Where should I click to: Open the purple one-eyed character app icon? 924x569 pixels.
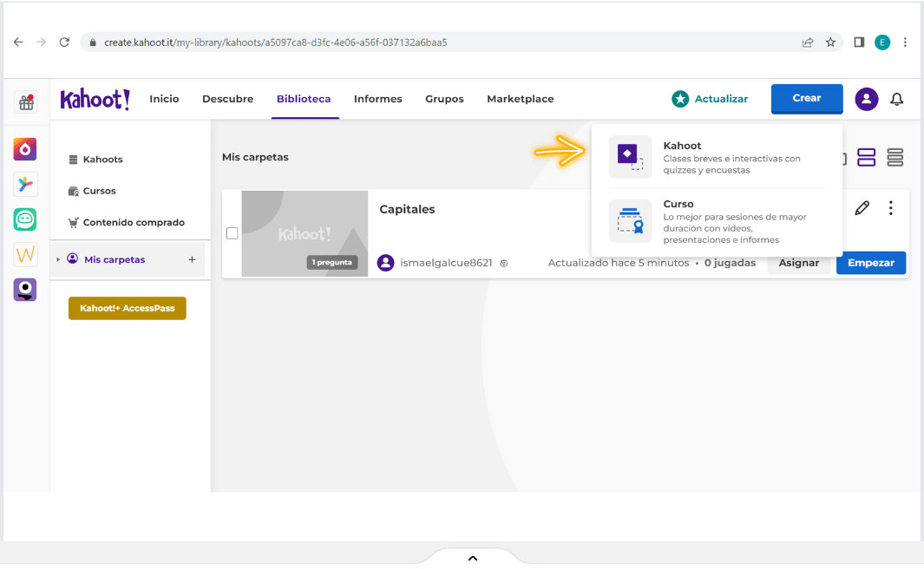pos(25,290)
